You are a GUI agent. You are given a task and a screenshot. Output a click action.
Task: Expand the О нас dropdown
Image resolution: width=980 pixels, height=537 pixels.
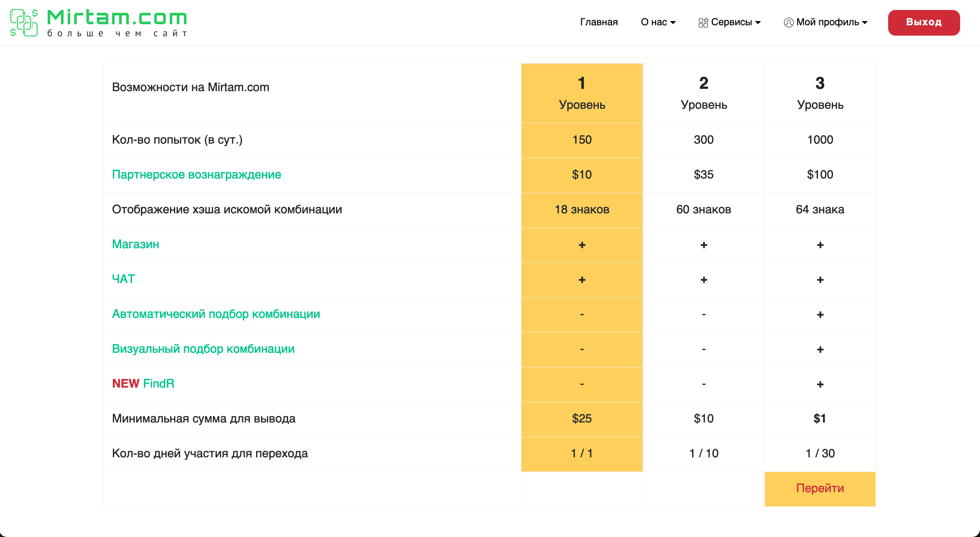[x=658, y=22]
